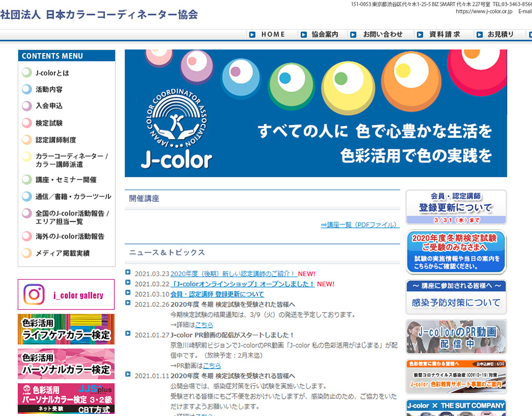
Task: Open the 協会案内 navigation item
Action: coord(325,34)
